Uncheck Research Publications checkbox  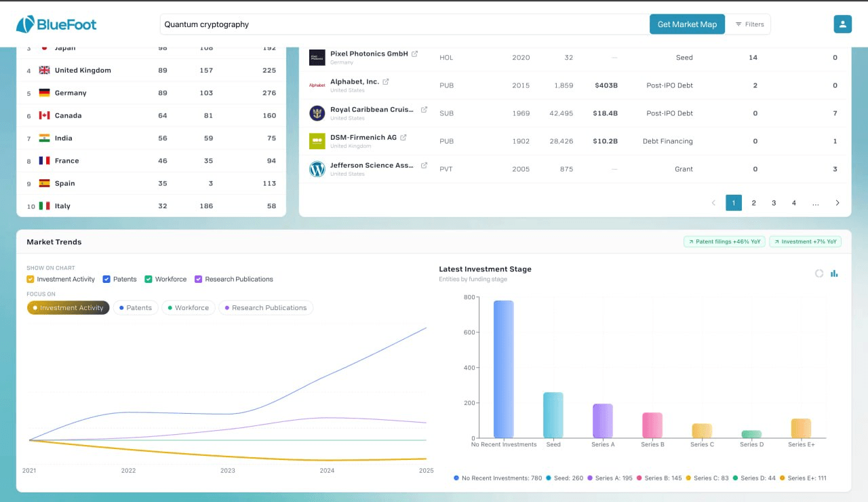199,279
